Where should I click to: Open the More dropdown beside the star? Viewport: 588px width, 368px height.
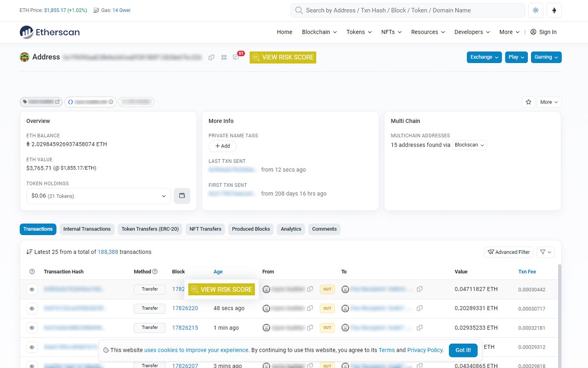(549, 102)
